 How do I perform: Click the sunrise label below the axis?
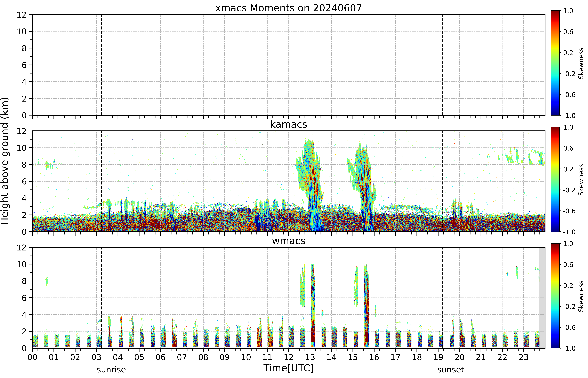(x=111, y=369)
